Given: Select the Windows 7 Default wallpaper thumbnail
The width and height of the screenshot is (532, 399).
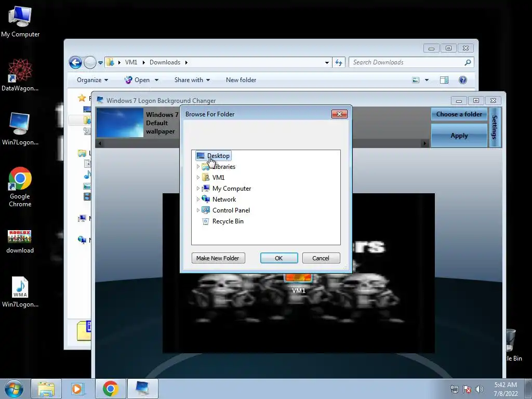Looking at the screenshot, I should (x=120, y=123).
